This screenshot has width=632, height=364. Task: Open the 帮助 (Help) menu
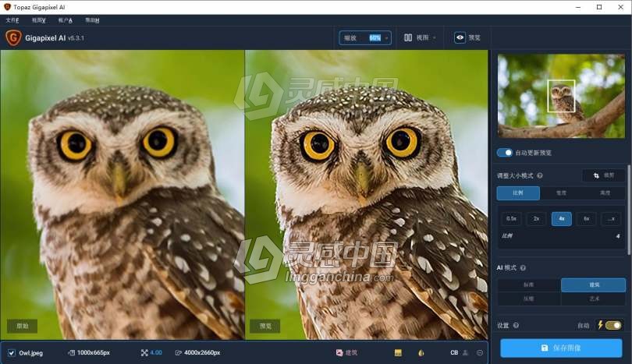92,20
